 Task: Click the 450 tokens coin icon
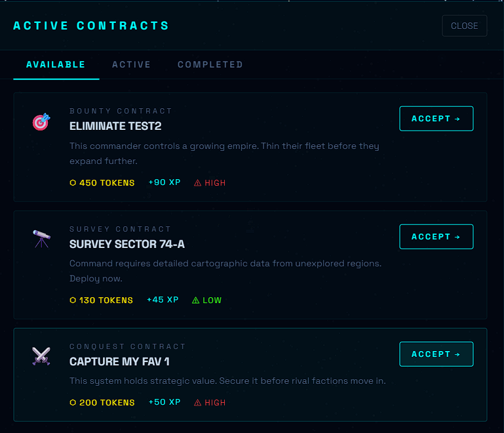coord(73,183)
